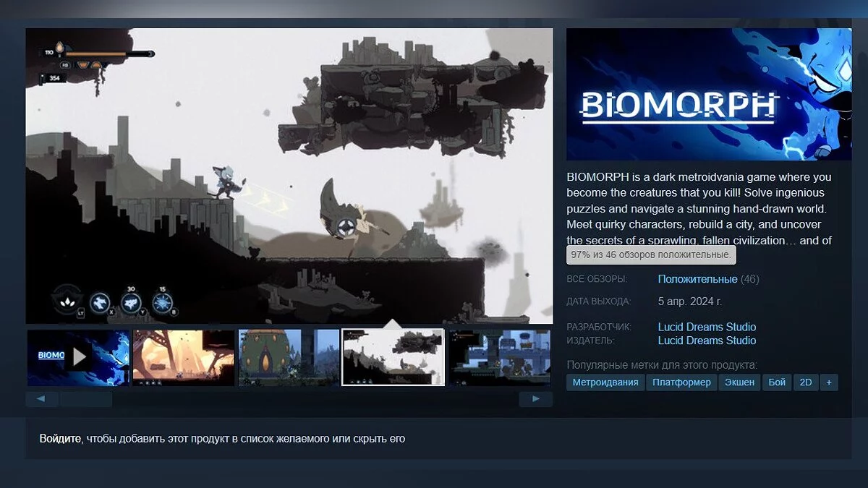
Task: Select the Платформер tag
Action: 681,382
